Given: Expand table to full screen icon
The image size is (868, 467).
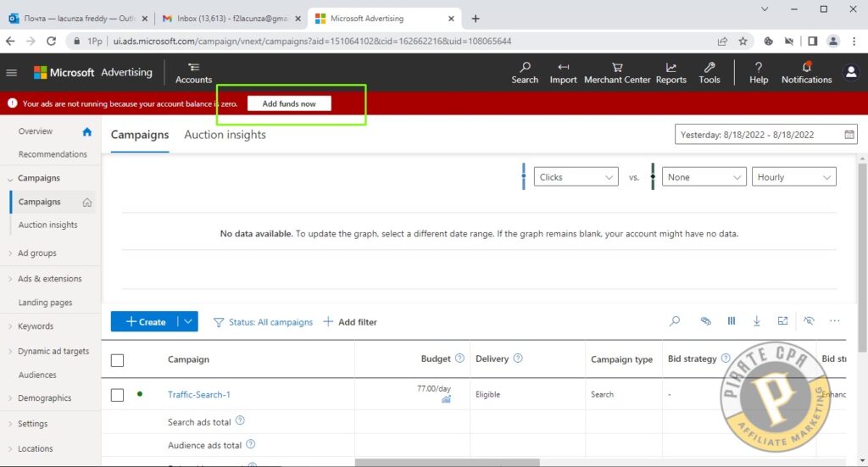Looking at the screenshot, I should pyautogui.click(x=782, y=321).
